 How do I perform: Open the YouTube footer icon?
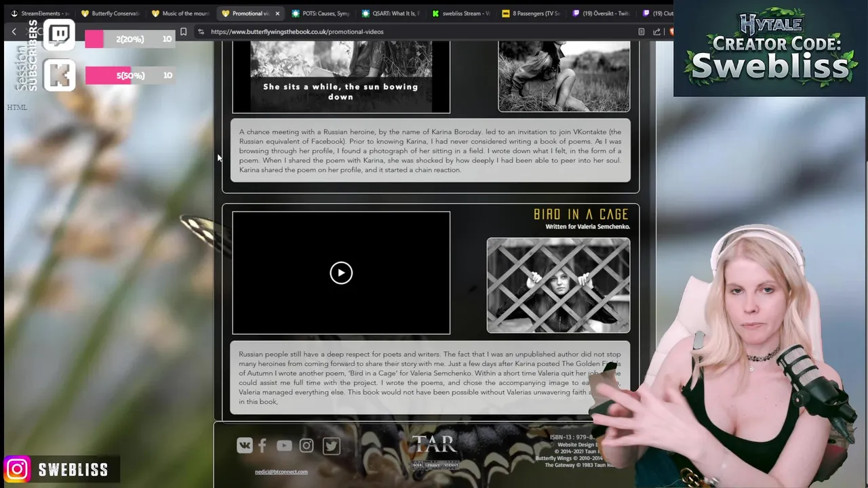point(284,445)
